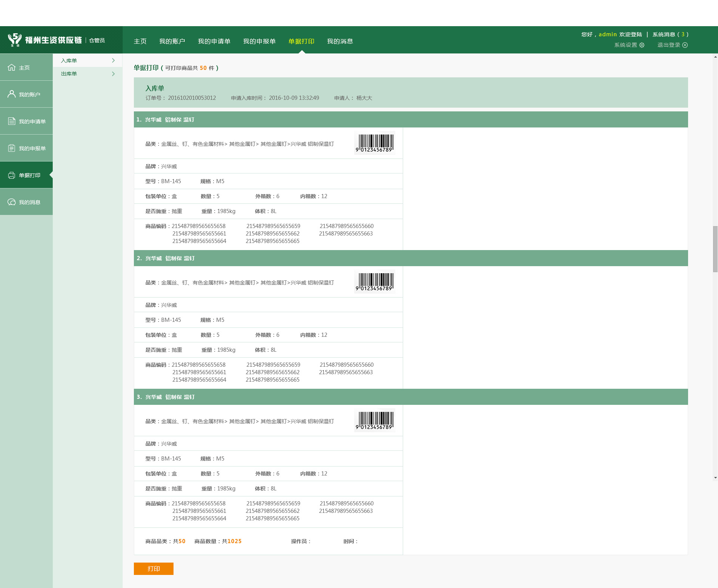718x588 pixels.
Task: Click the barcode image of item 3
Action: 375,421
